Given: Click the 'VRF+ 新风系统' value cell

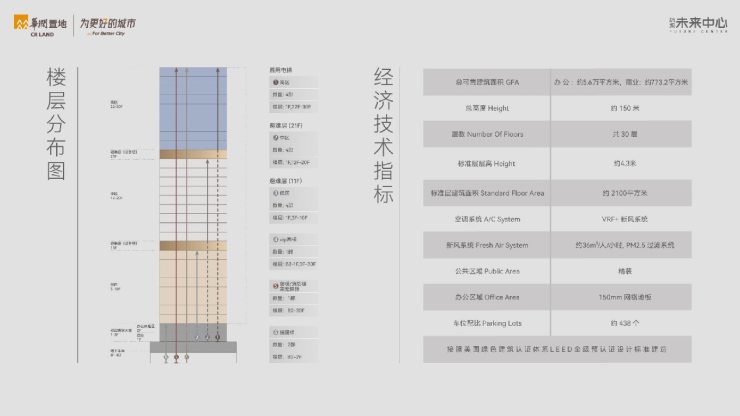Looking at the screenshot, I should pyautogui.click(x=621, y=219).
